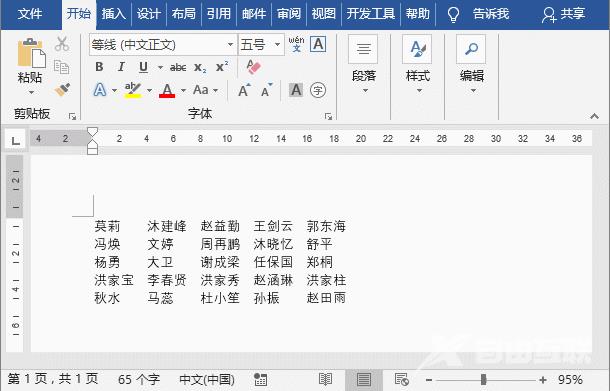Switch to the 帮助 tab

417,14
